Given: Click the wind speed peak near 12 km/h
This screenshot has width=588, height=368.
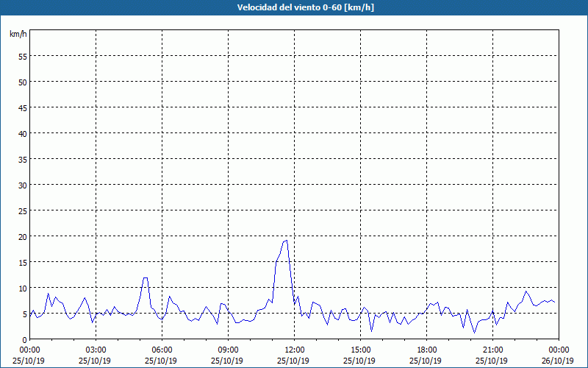Looking at the screenshot, I should [146, 278].
